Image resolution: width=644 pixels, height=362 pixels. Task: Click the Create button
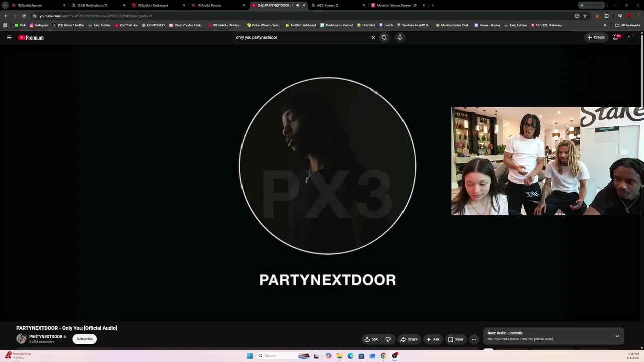596,37
